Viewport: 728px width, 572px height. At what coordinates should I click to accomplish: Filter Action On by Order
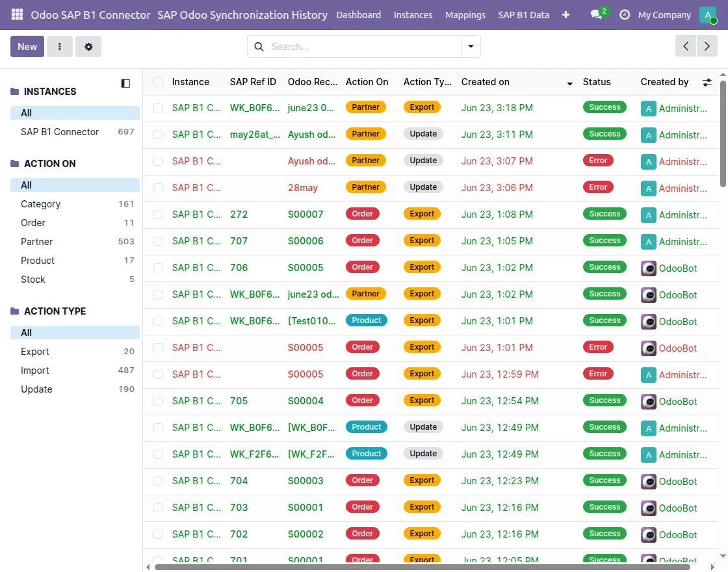click(x=75, y=223)
